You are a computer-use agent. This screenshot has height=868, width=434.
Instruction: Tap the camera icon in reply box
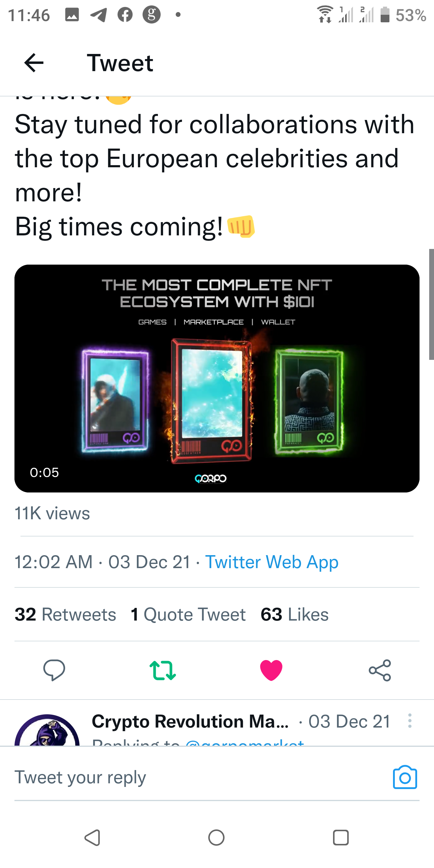(x=405, y=777)
